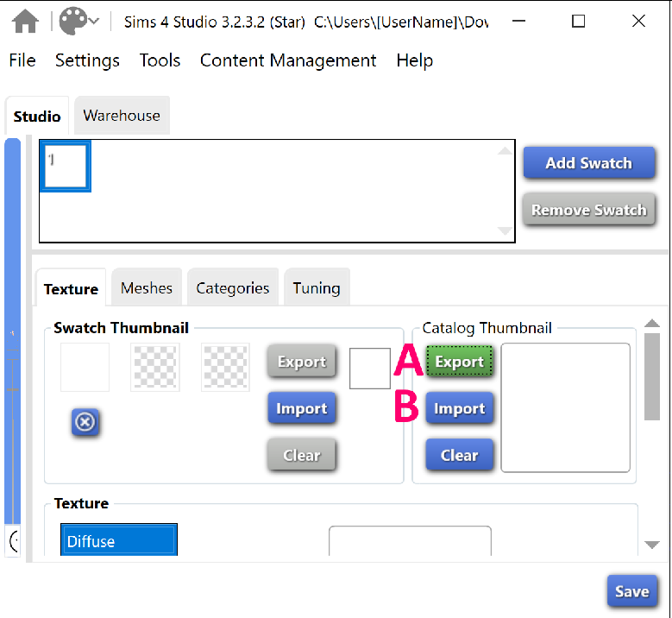The width and height of the screenshot is (672, 618).
Task: Select the second transparent swatch thumbnail color
Action: [x=155, y=367]
